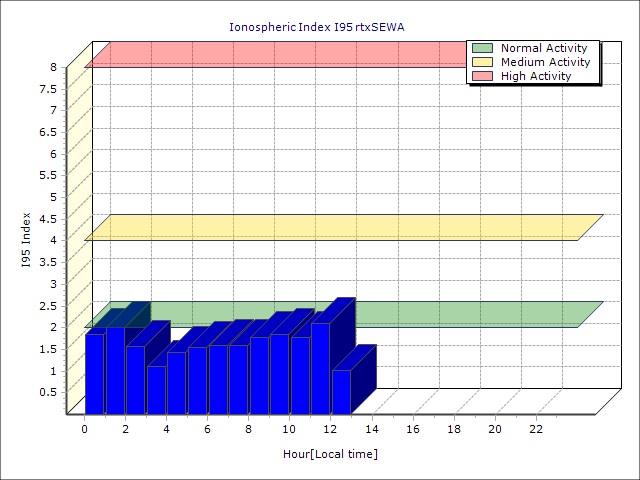Click the yellow Medium Activity legend swatch
This screenshot has height=480, width=640.
(x=482, y=62)
